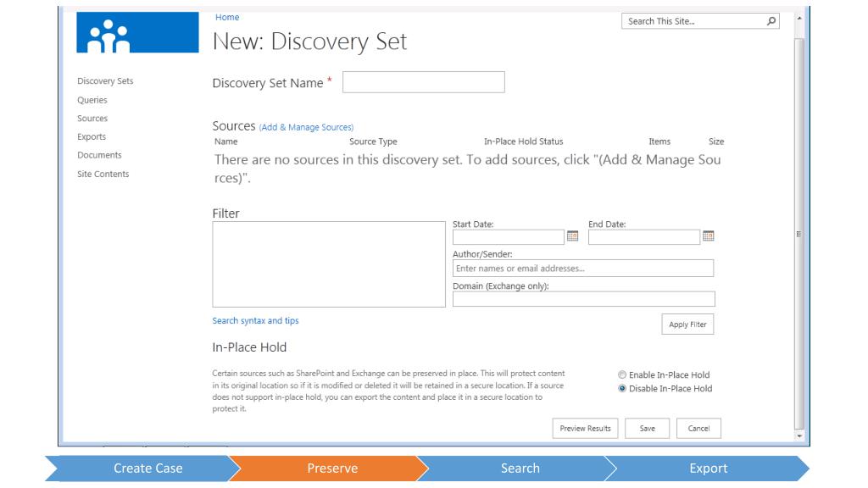Click the Export step arrow
This screenshot has width=868, height=488.
(x=708, y=468)
